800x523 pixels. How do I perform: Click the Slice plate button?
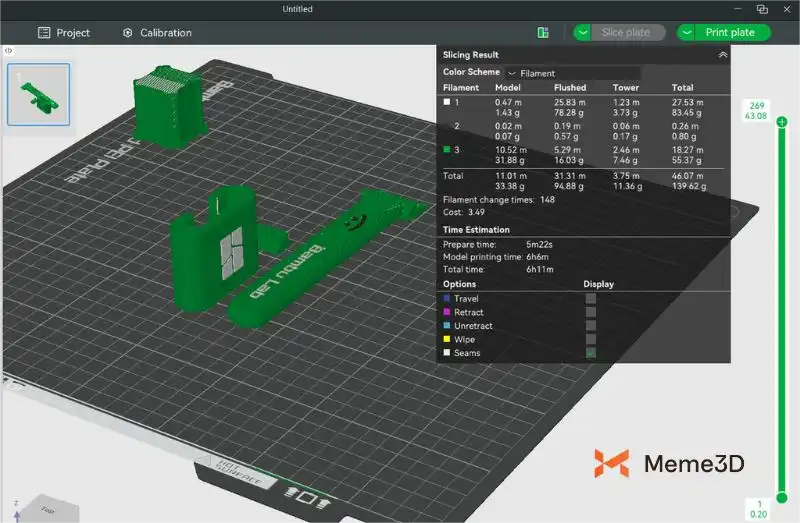(x=625, y=33)
